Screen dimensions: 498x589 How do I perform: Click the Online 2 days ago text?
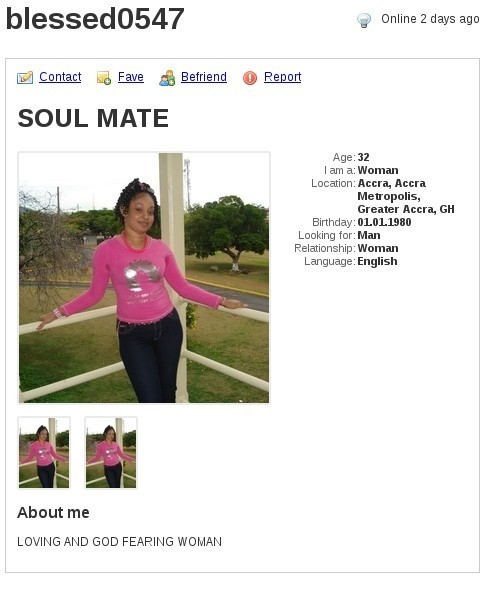pos(430,19)
